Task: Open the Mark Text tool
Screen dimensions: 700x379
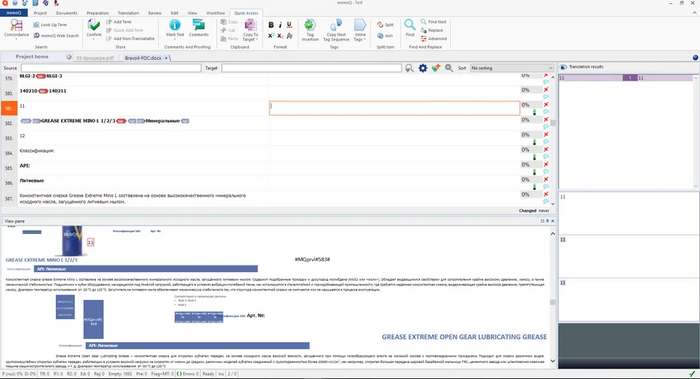Action: 175,28
